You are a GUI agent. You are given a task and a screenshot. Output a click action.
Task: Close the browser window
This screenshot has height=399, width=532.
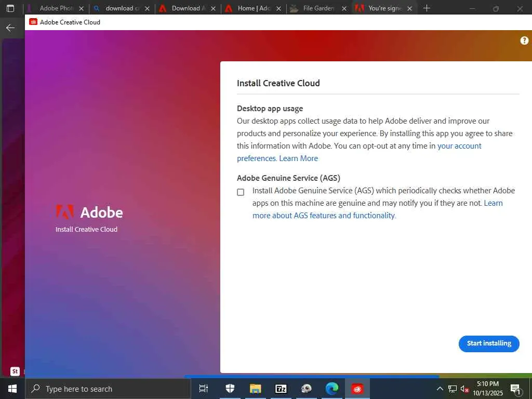[520, 9]
